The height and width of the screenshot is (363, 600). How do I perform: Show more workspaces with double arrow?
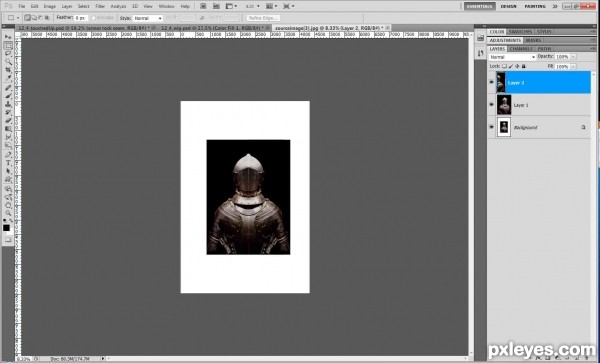(555, 6)
